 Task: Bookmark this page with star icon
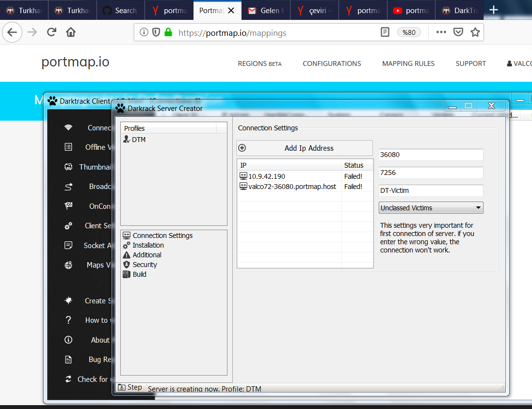click(475, 32)
